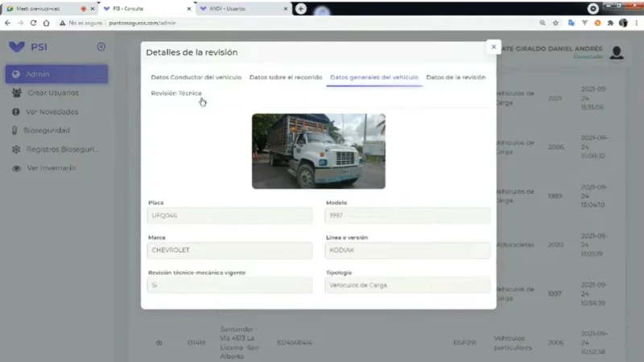This screenshot has width=644, height=362.
Task: Click the Tipología field Vehículos de Carga
Action: (407, 286)
